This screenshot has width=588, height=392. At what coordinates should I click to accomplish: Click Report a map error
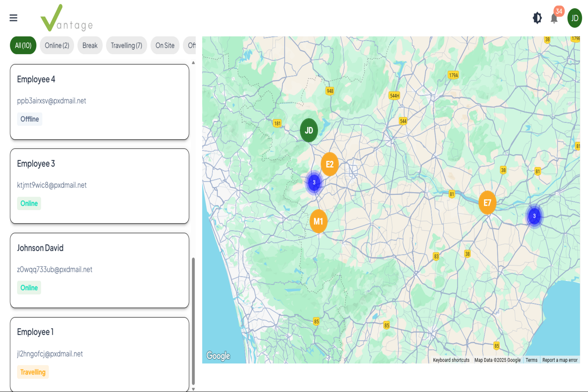(560, 360)
